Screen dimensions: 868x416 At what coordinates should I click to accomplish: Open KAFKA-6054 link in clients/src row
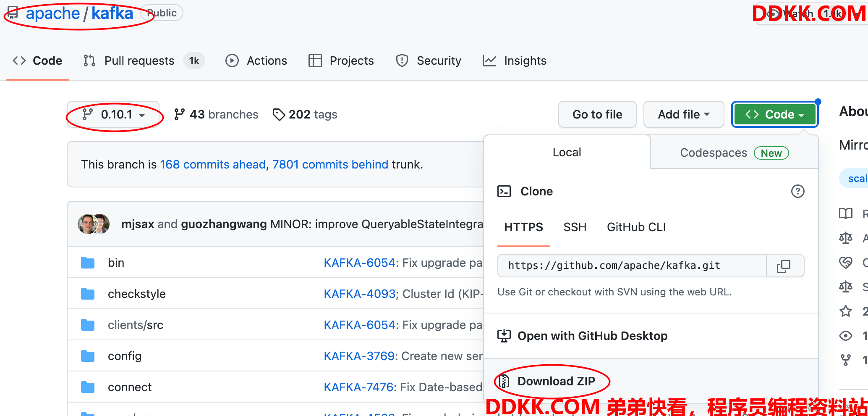(360, 325)
